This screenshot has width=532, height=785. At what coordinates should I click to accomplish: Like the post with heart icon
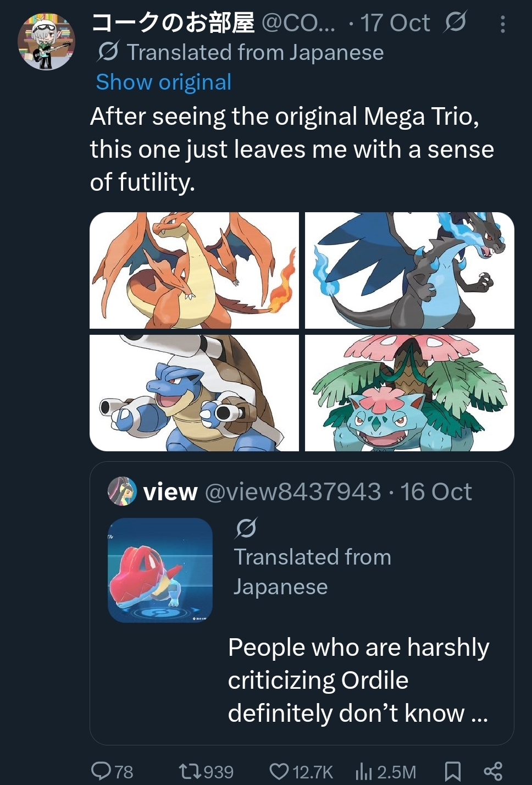pyautogui.click(x=279, y=771)
